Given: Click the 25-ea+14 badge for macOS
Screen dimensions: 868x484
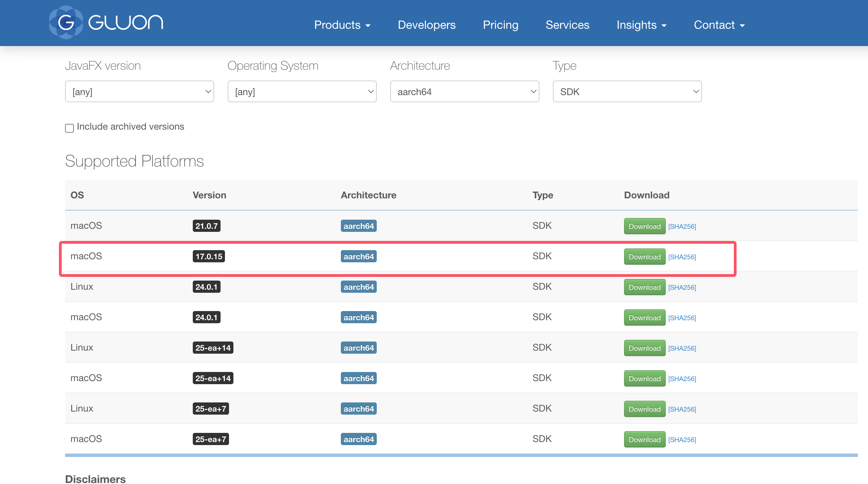Looking at the screenshot, I should pyautogui.click(x=213, y=378).
